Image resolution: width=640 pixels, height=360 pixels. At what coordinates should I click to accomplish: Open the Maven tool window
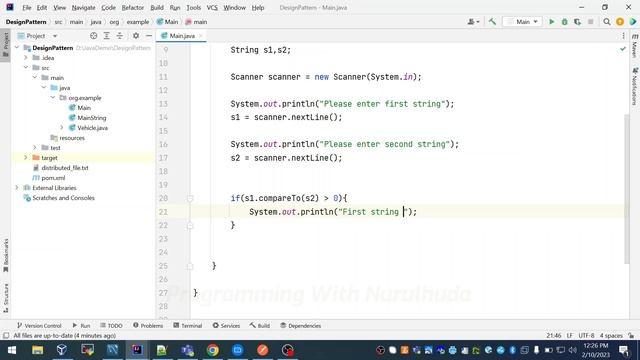[x=634, y=45]
